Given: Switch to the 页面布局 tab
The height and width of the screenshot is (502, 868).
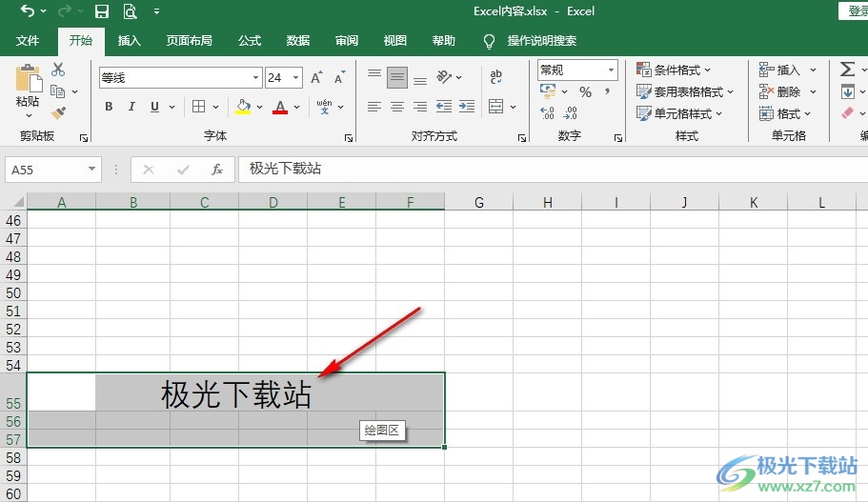Looking at the screenshot, I should (190, 40).
